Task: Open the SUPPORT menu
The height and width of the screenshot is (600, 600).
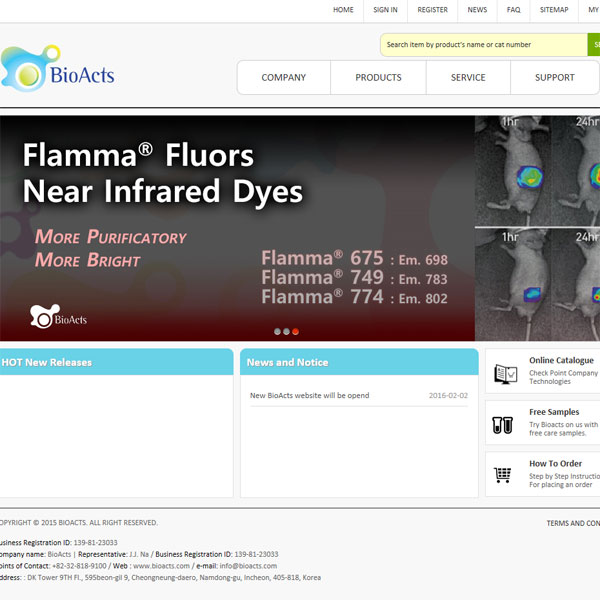Action: [555, 77]
